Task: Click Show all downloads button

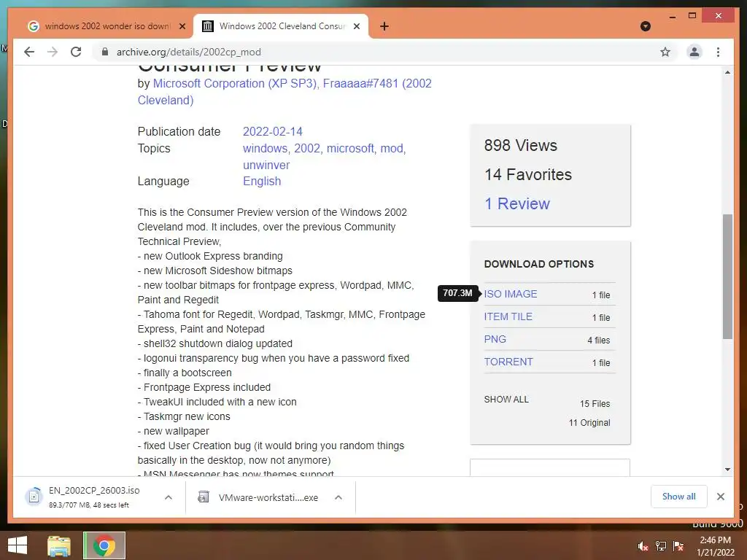Action: (x=679, y=497)
